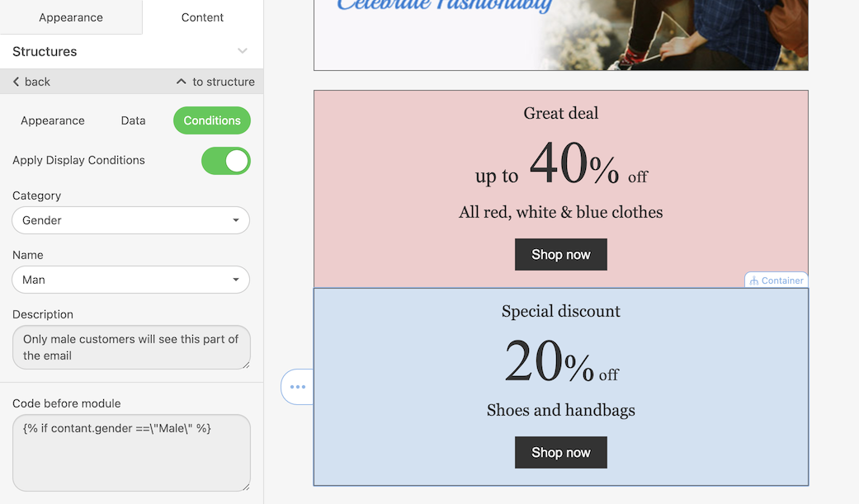Toggle off Apply Display Conditions
Image resolution: width=859 pixels, height=504 pixels.
click(226, 161)
